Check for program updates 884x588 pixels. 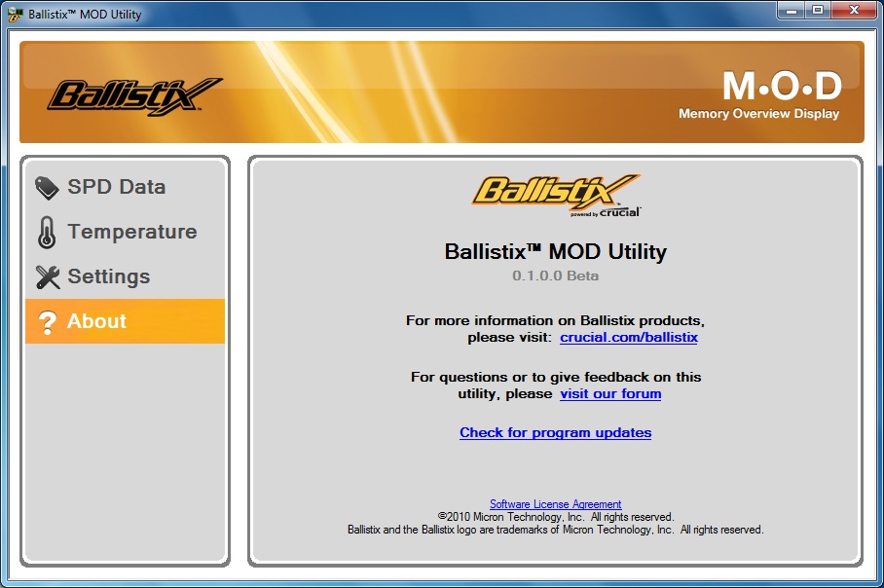coord(555,432)
